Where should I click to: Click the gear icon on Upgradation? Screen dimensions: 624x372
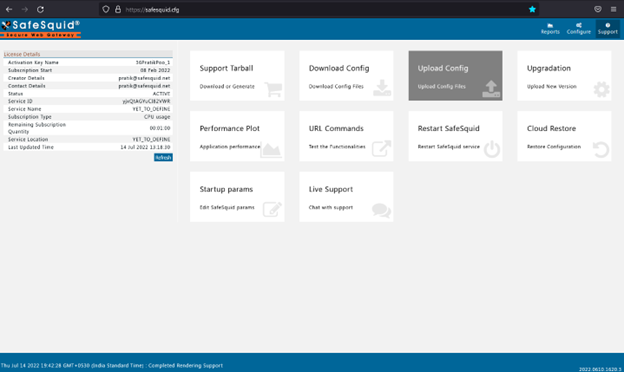click(x=601, y=89)
